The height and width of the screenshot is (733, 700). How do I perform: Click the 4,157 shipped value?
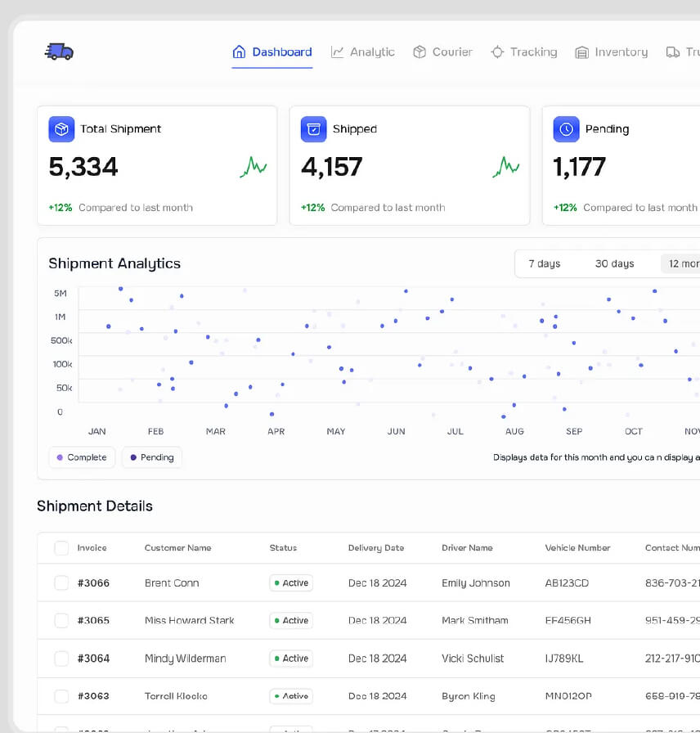pyautogui.click(x=331, y=168)
